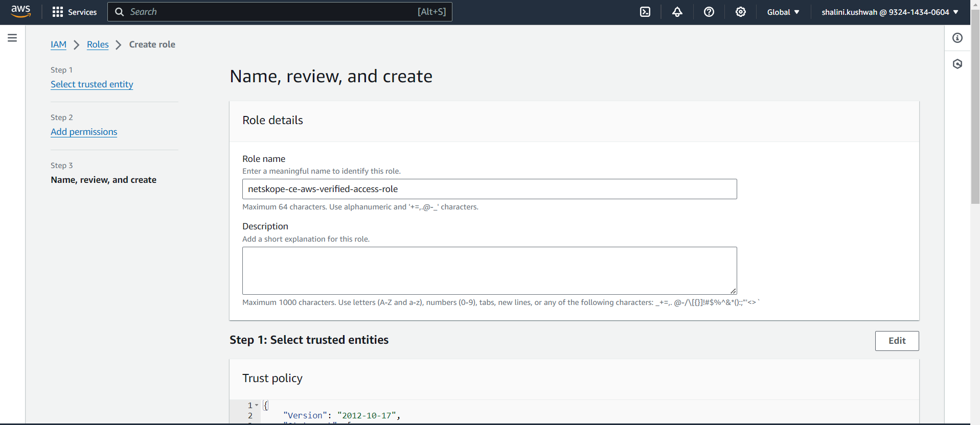980x425 pixels.
Task: Open the info panel icon
Action: coord(958,38)
